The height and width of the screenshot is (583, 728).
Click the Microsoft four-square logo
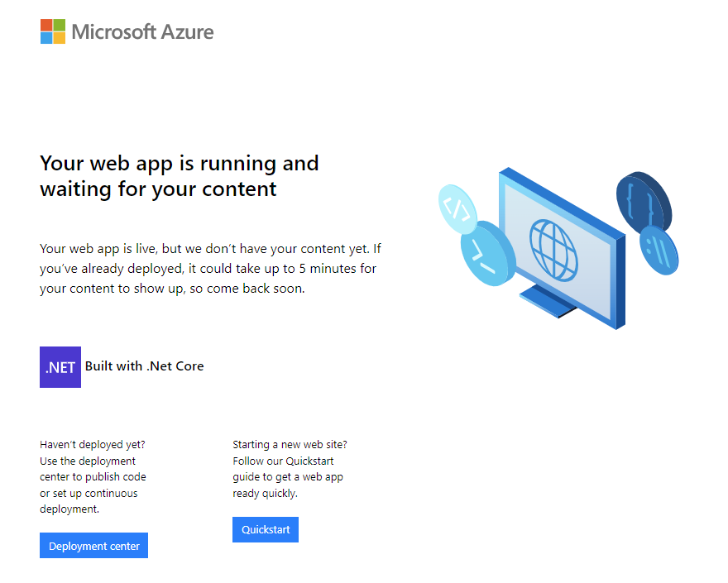(x=53, y=31)
